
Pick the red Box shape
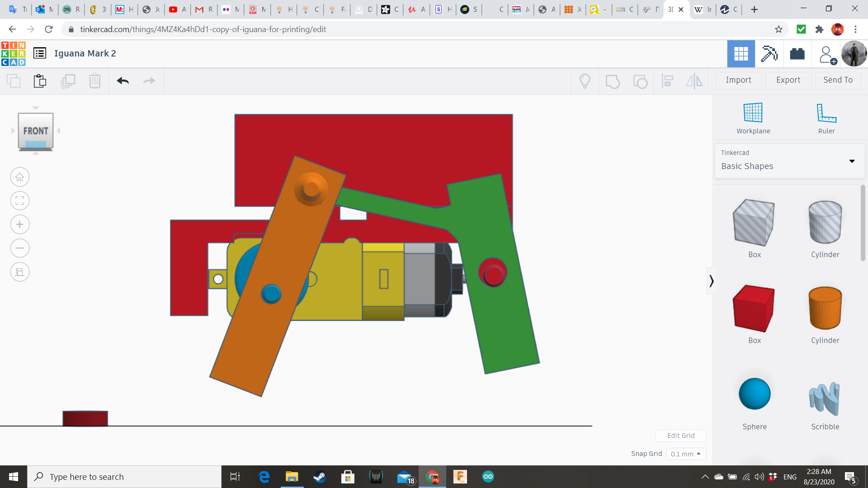click(x=754, y=309)
